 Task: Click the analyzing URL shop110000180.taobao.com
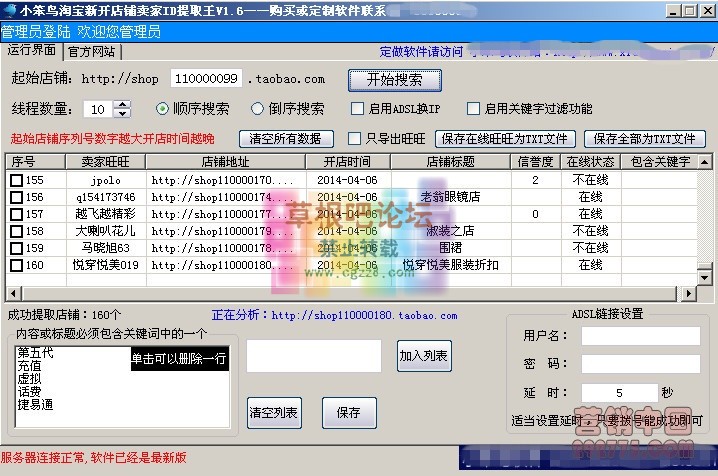point(364,315)
